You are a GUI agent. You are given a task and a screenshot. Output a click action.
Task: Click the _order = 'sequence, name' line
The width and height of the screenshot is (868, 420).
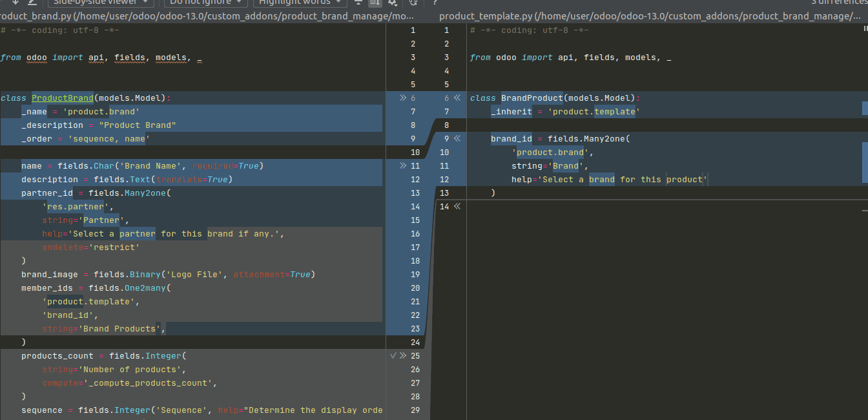[x=86, y=139]
